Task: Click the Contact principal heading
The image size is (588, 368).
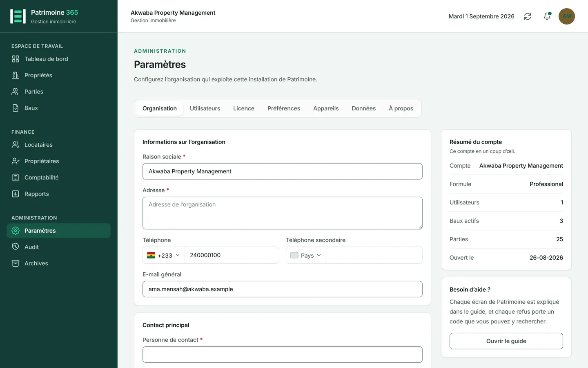Action: pyautogui.click(x=166, y=325)
